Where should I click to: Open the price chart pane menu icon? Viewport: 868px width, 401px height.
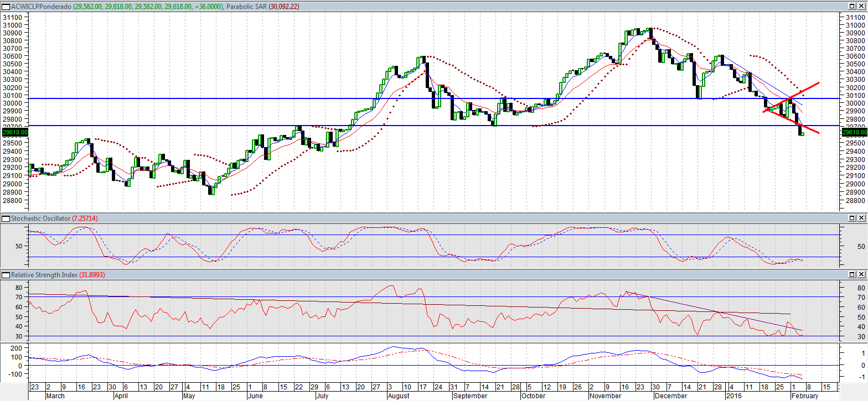[6, 6]
